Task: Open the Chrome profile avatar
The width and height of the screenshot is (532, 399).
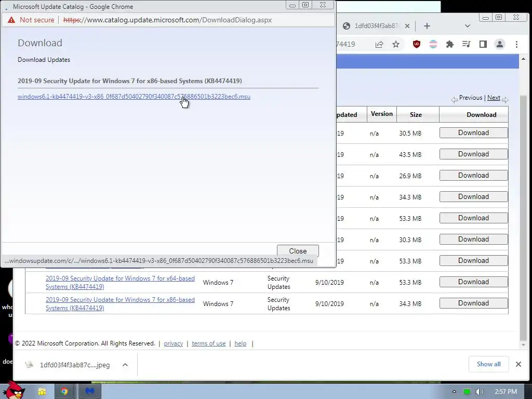Action: coord(499,44)
